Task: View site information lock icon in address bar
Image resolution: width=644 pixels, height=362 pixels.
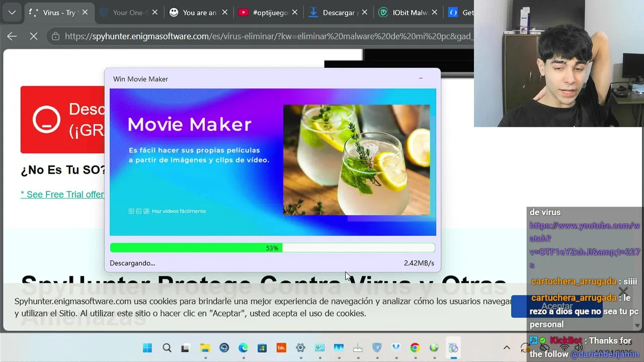Action: (x=55, y=36)
